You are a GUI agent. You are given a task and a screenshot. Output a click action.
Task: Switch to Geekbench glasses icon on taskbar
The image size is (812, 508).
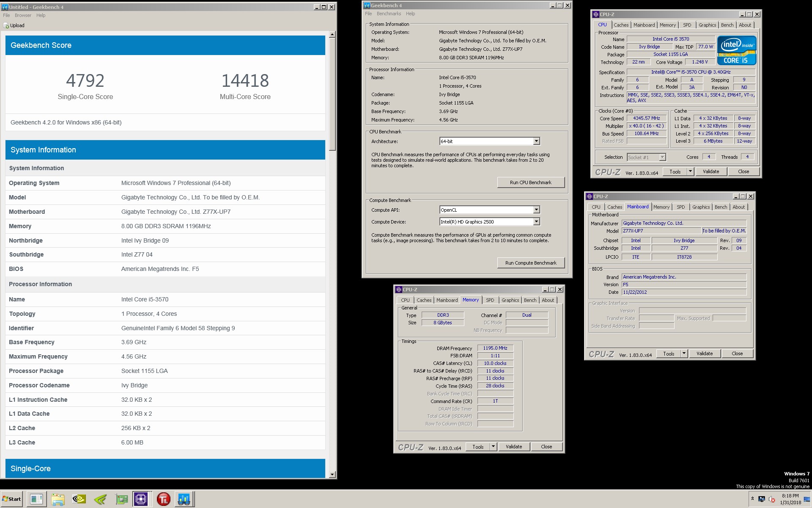point(184,499)
